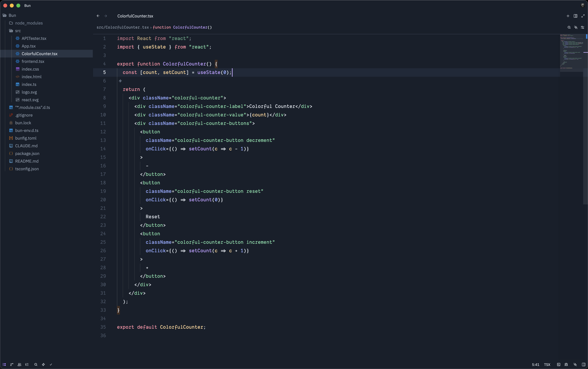Screen dimensions: 588x369
Task: Select the ColorfulCounter.tsx tab
Action: 135,16
